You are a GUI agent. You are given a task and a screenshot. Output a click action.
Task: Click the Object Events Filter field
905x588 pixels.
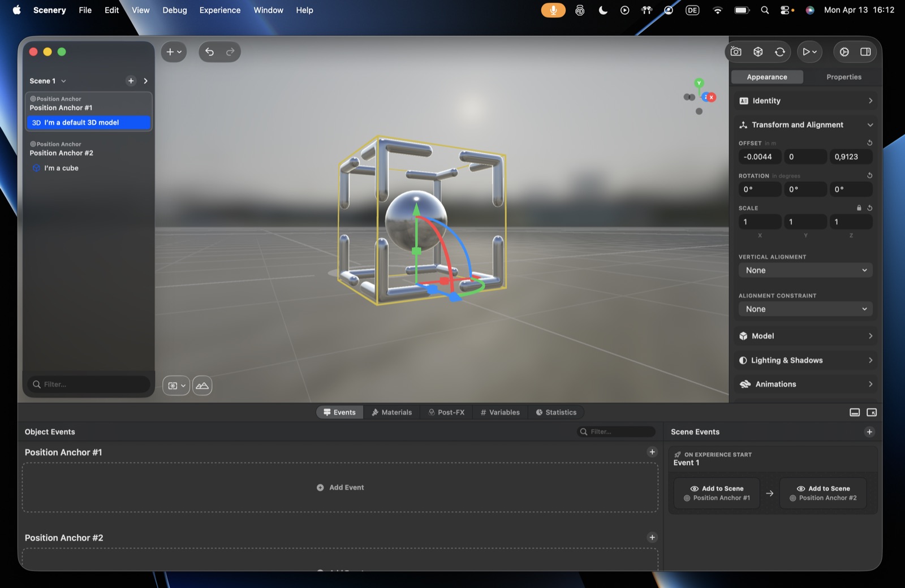coord(616,431)
